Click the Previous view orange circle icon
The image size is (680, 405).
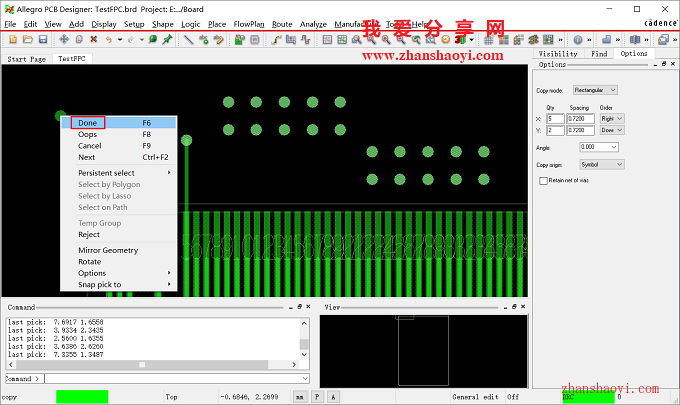click(445, 39)
